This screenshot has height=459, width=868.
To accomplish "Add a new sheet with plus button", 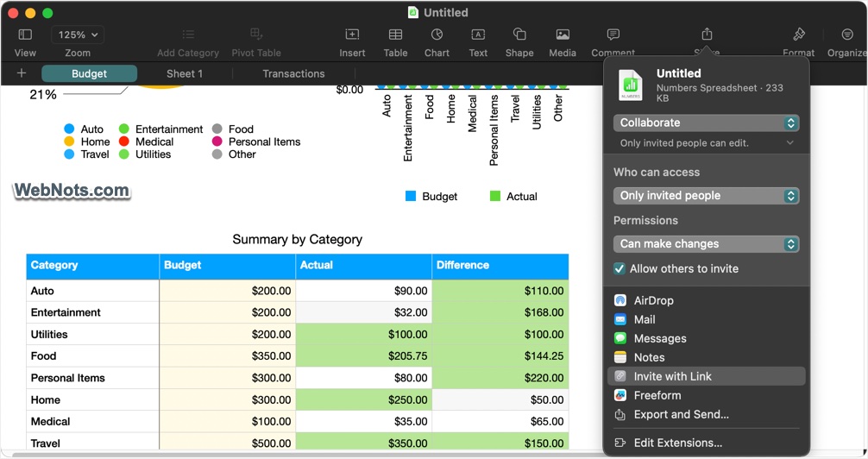I will 22,73.
